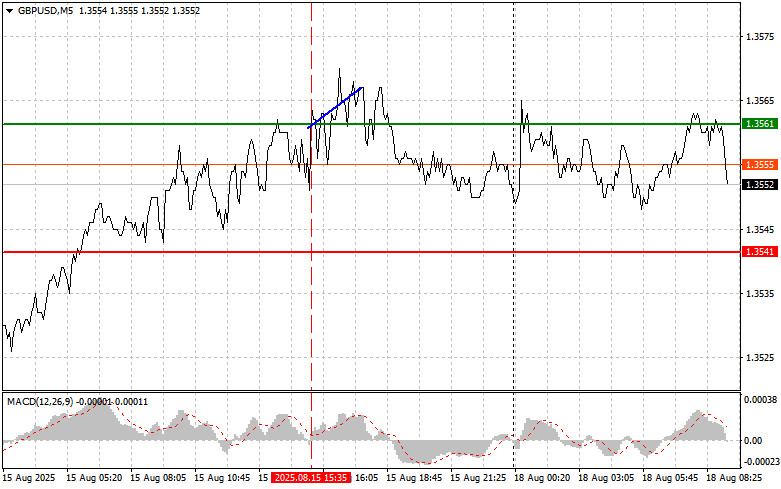Click the 0.00038 MACD scale value
Image resolution: width=781 pixels, height=489 pixels.
(760, 399)
